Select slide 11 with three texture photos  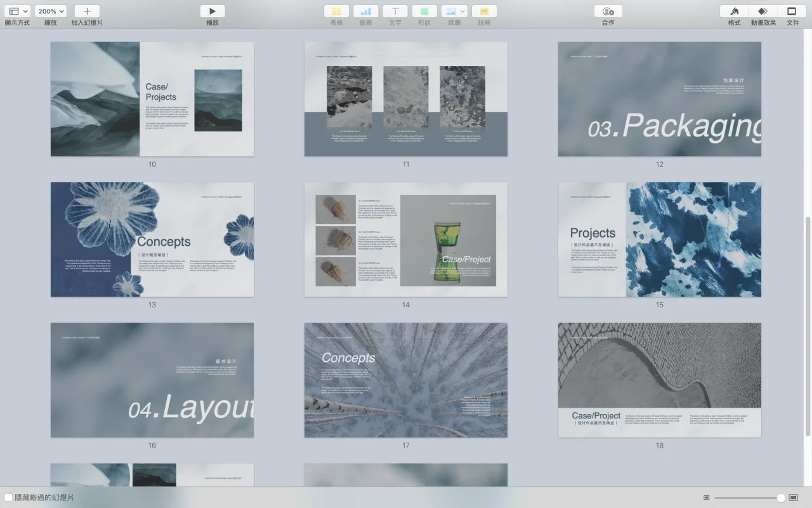point(406,99)
